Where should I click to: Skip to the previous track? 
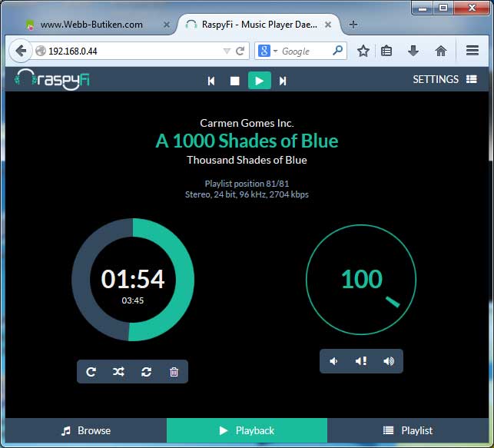click(211, 81)
